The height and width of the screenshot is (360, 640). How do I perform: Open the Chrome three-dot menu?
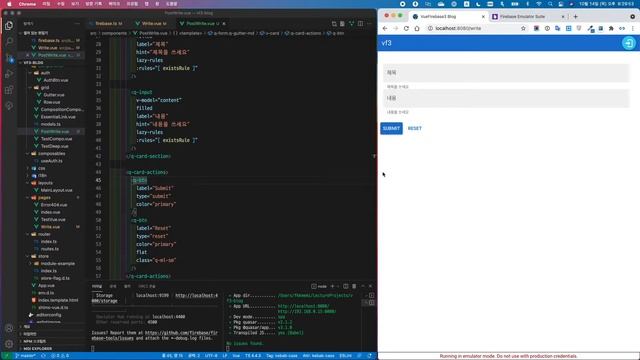tap(633, 28)
